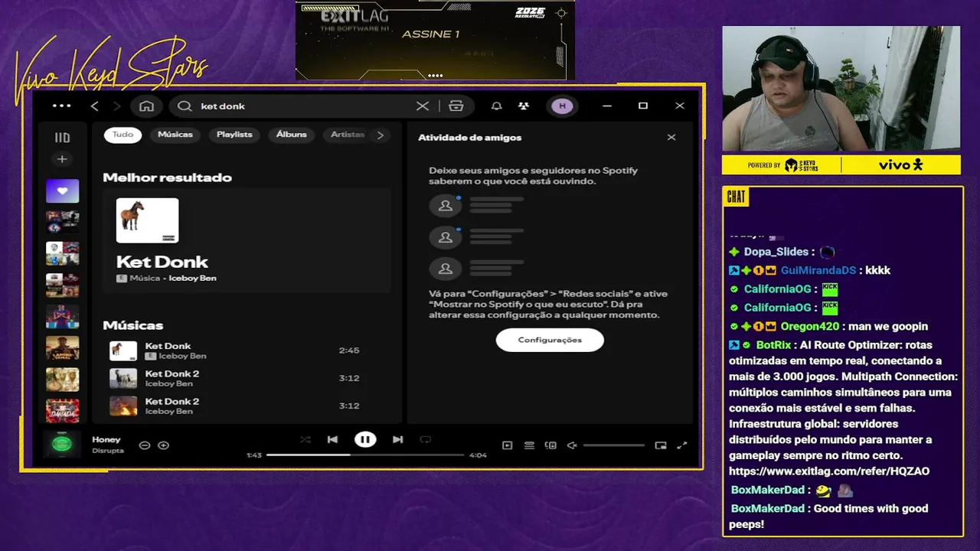The height and width of the screenshot is (551, 980).
Task: Open artist Disrupta in player bar
Action: click(108, 451)
